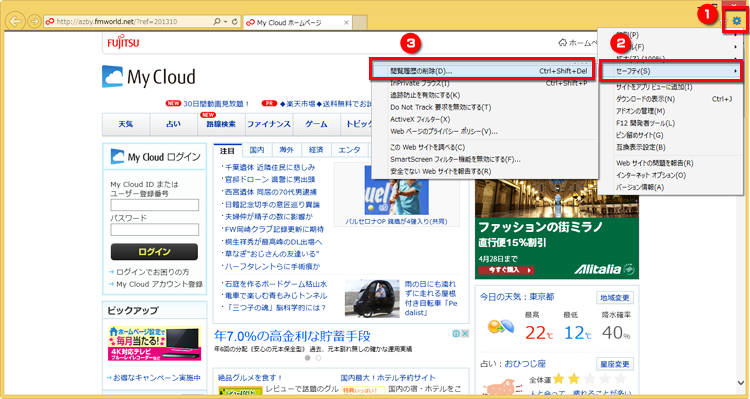Viewport: 750px width, 399px height.
Task: Select SmartScreen フィルター機能を無効にする(F)...
Action: point(485,159)
